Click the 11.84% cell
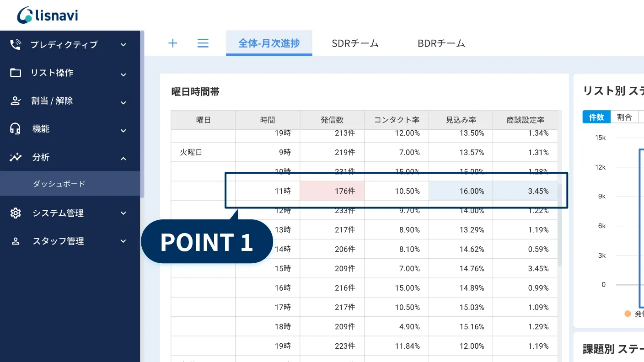The width and height of the screenshot is (644, 362). coord(397,346)
